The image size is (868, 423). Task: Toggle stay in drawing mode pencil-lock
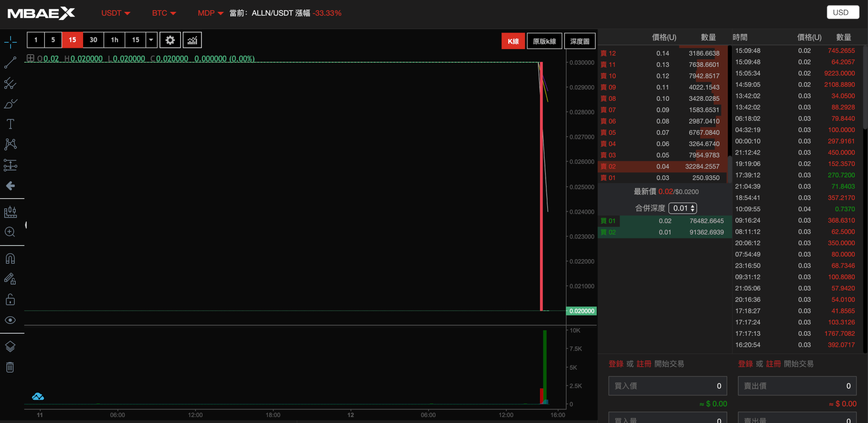click(x=10, y=279)
